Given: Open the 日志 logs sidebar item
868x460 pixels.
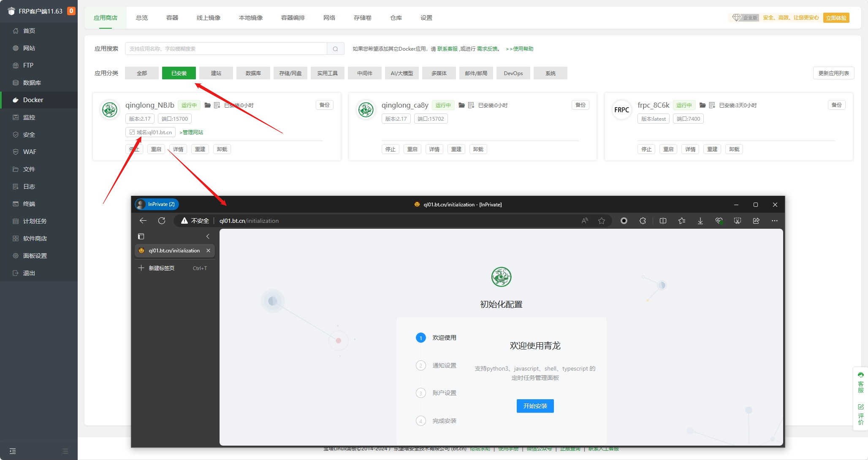Looking at the screenshot, I should tap(39, 187).
